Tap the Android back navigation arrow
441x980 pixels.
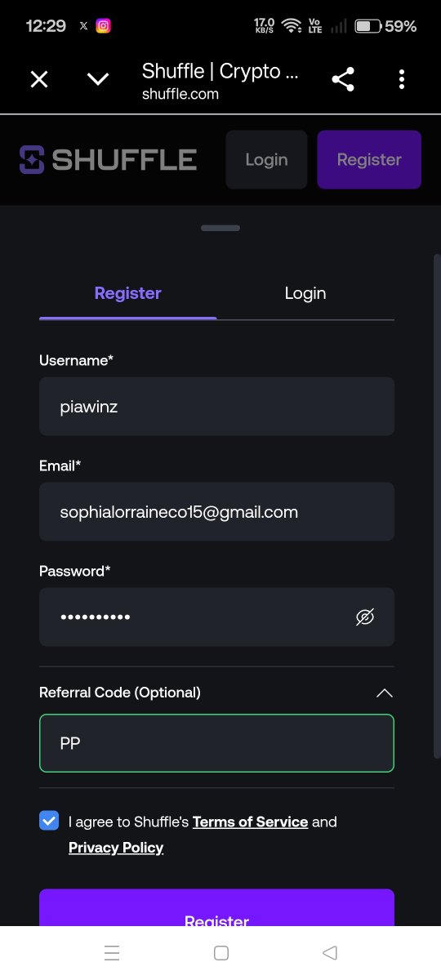tap(330, 952)
